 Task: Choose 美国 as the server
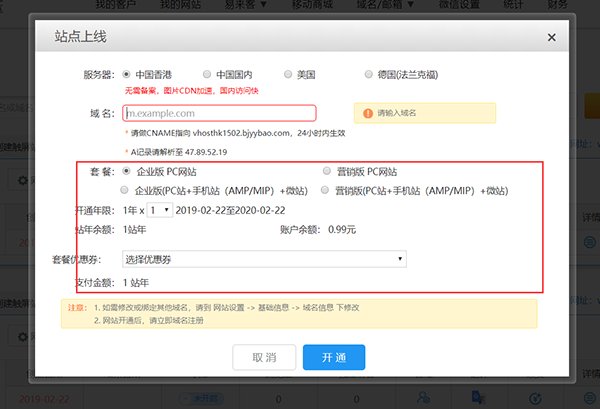click(x=288, y=74)
